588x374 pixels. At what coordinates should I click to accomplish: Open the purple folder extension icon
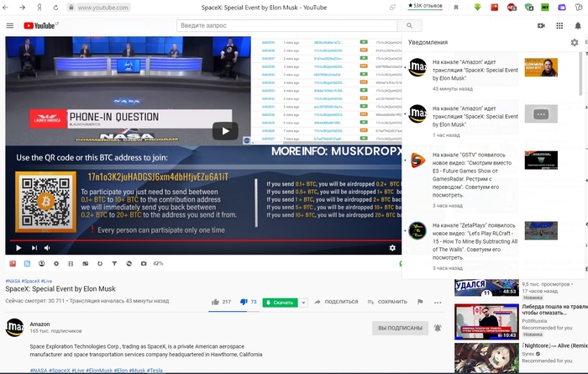(562, 7)
